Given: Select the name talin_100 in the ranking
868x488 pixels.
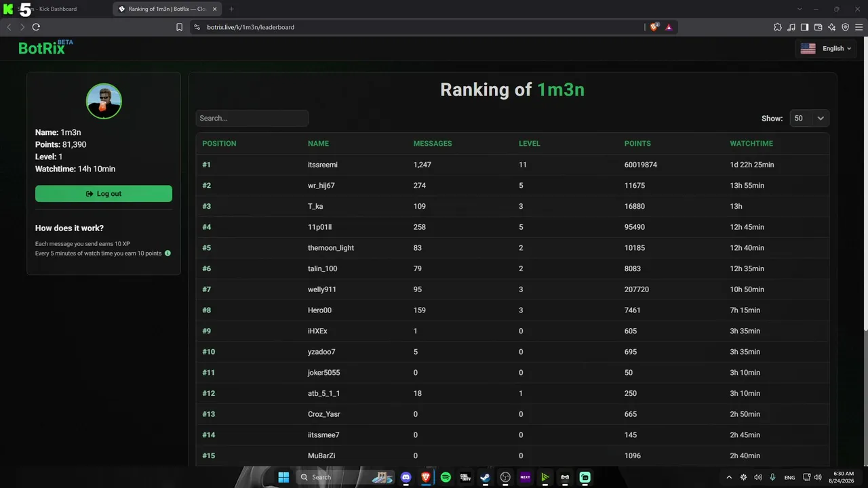Looking at the screenshot, I should [x=323, y=268].
